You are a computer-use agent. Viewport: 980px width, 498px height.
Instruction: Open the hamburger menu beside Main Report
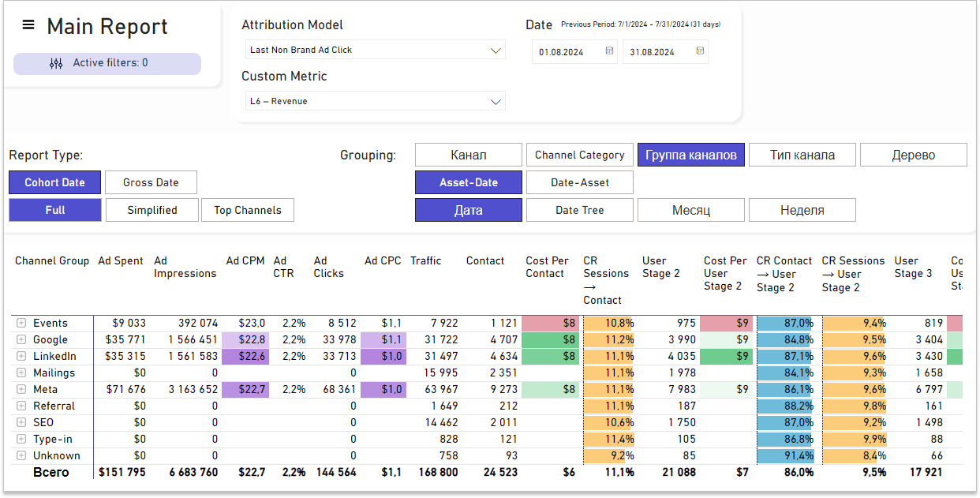pyautogui.click(x=28, y=25)
